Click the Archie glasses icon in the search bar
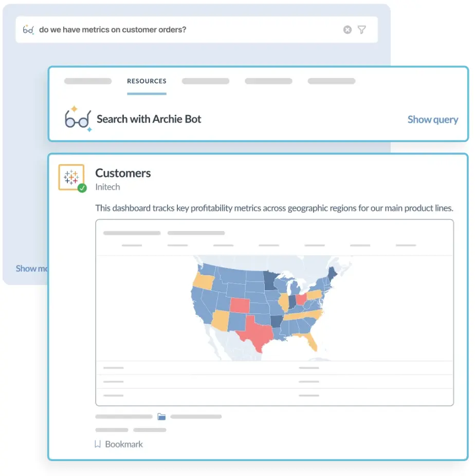This screenshot has height=476, width=475. [28, 30]
